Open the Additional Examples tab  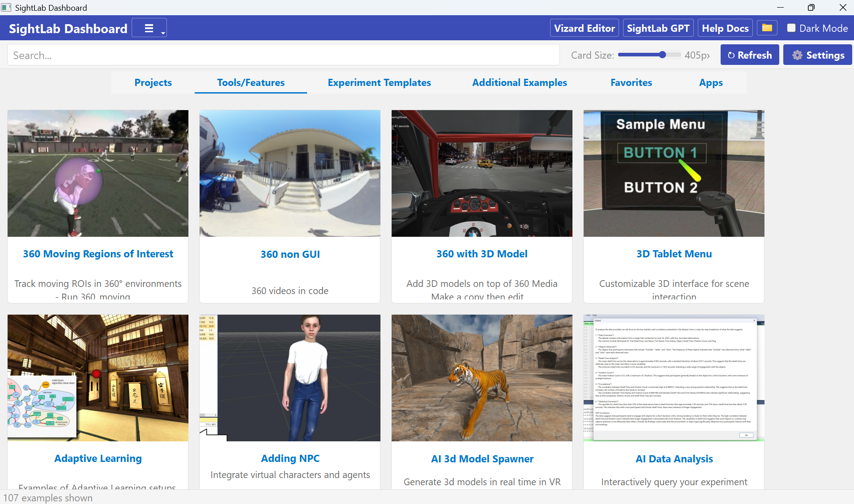point(519,83)
